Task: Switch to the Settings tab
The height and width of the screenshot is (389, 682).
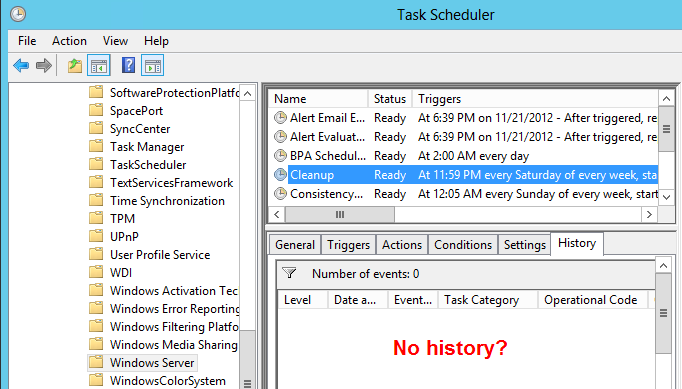Action: 525,245
